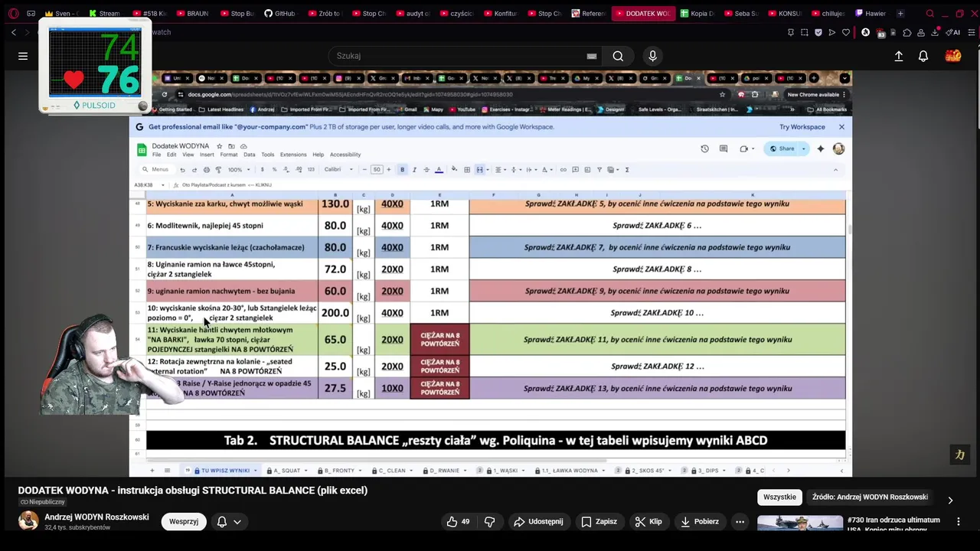The height and width of the screenshot is (551, 980).
Task: Switch to Kopia D browser tab
Action: [697, 13]
